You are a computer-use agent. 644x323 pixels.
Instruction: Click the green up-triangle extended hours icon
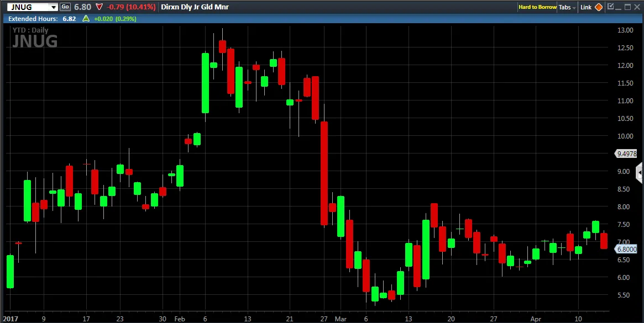click(x=86, y=18)
